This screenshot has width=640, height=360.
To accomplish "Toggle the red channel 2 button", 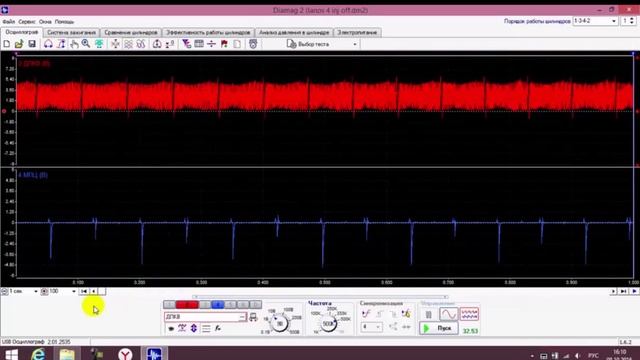I will [x=187, y=304].
